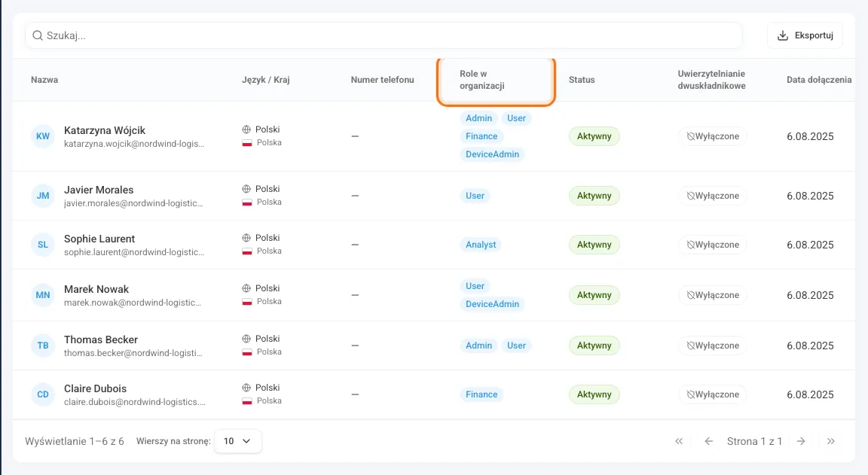868x475 pixels.
Task: Click into the Szukaj search field
Action: [x=384, y=35]
